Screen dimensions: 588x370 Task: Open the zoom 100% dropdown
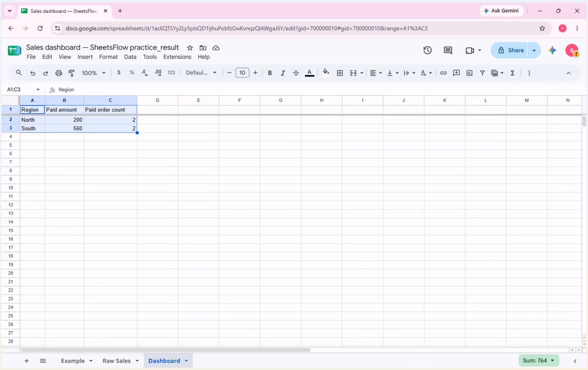tap(93, 73)
